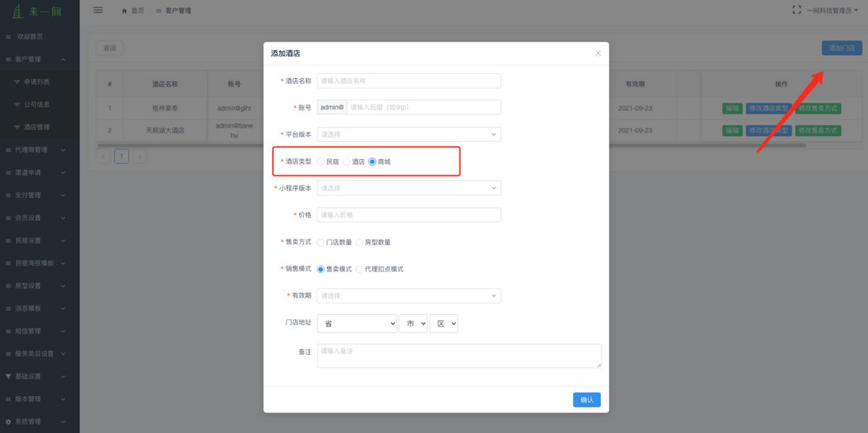Click the 客户管理 breadcrumb text
This screenshot has width=868, height=433.
point(177,11)
